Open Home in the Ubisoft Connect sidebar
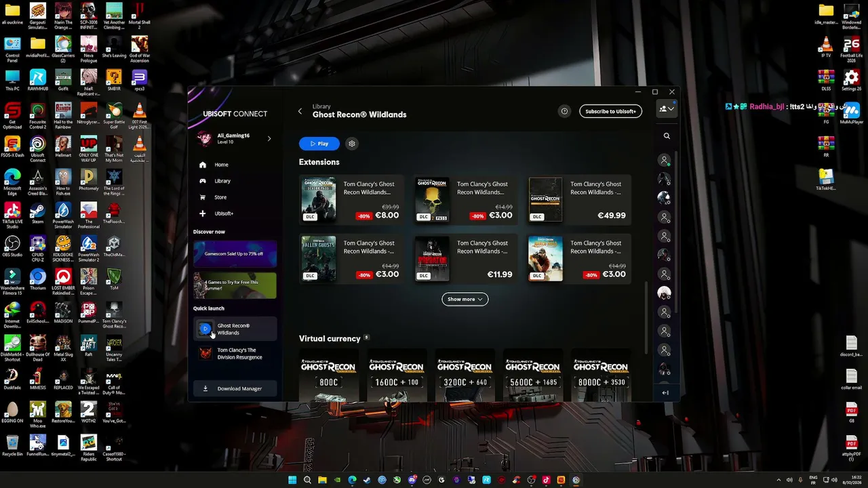868x488 pixels. tap(221, 165)
